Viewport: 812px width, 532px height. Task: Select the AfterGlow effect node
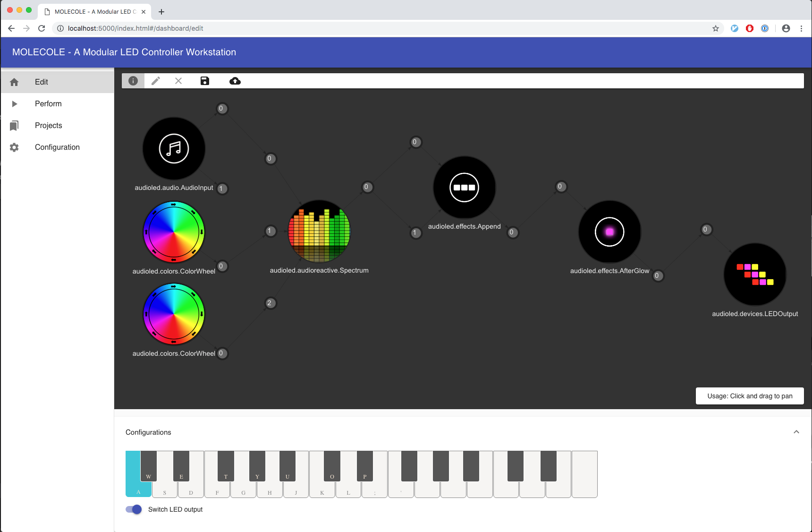click(x=610, y=232)
